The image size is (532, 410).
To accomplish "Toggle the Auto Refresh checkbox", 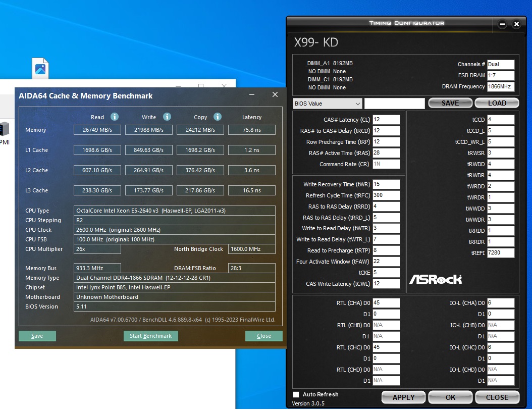I will pos(296,394).
